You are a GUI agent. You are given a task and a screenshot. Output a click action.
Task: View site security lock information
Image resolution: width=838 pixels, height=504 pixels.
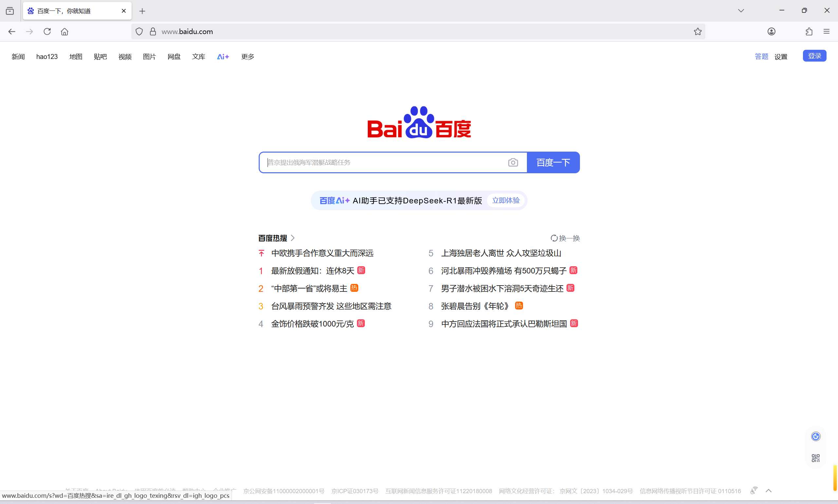pos(153,31)
